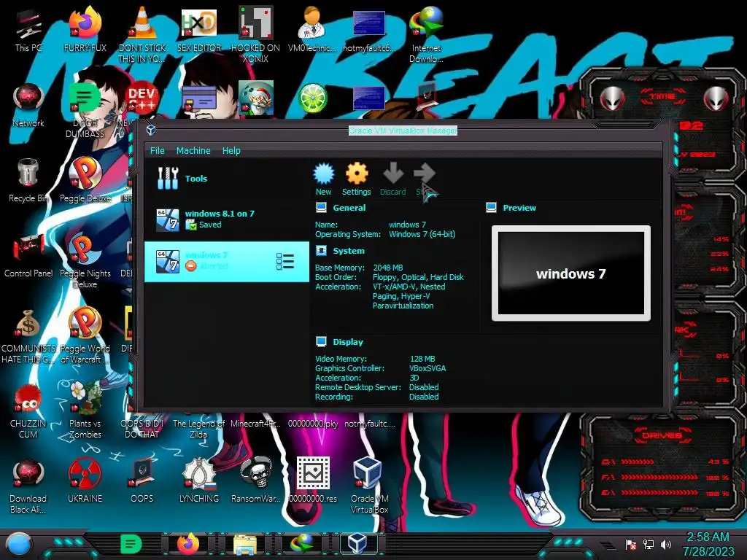Open the HOOKED ON XONIX shortcut

pyautogui.click(x=256, y=34)
